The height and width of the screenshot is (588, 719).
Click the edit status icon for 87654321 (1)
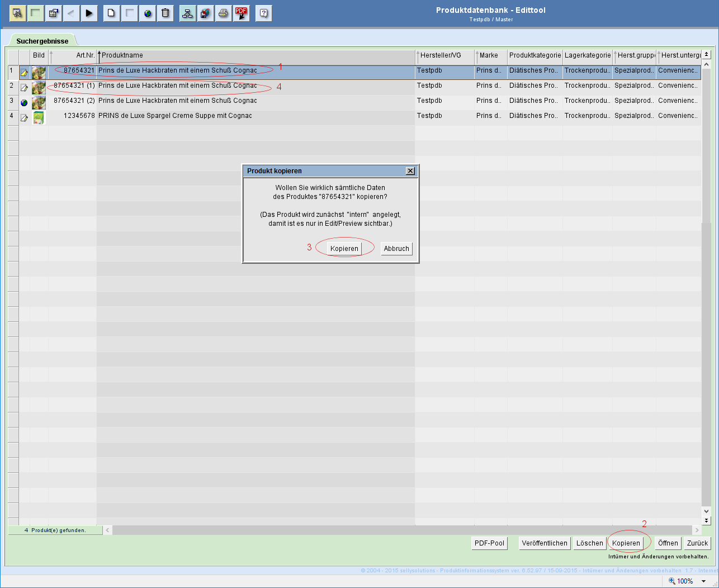coord(24,88)
